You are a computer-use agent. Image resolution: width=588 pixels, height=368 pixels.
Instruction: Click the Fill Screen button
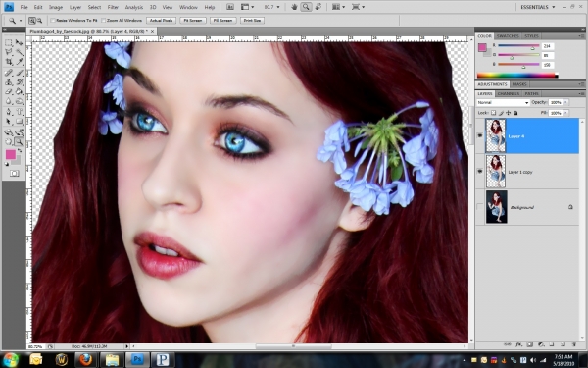click(222, 21)
